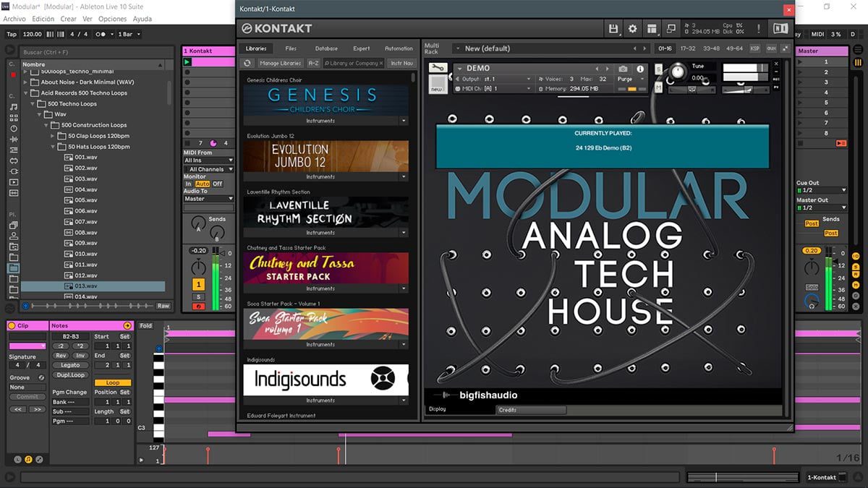The image size is (868, 488).
Task: Adjust the DEMO instrument Tune knob
Action: point(678,72)
